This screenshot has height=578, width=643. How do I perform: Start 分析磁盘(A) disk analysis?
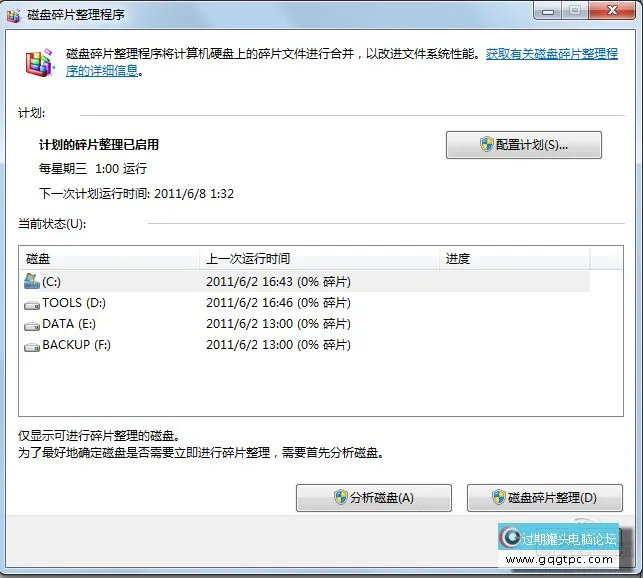(374, 498)
